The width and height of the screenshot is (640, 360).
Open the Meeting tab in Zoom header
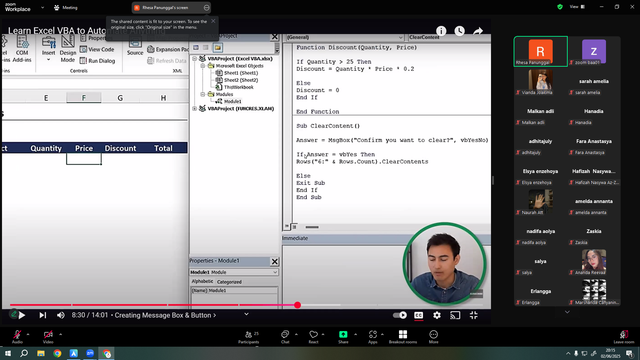point(66,7)
